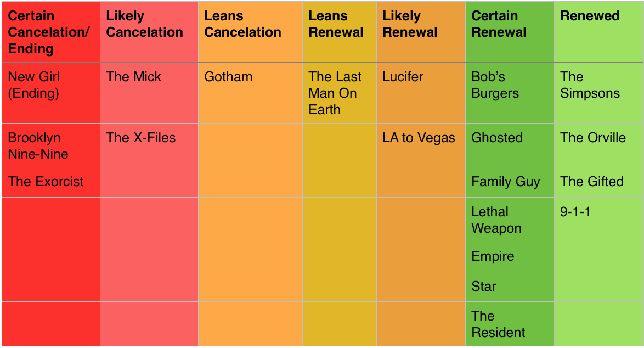Select the Lucifer cell

421,93
